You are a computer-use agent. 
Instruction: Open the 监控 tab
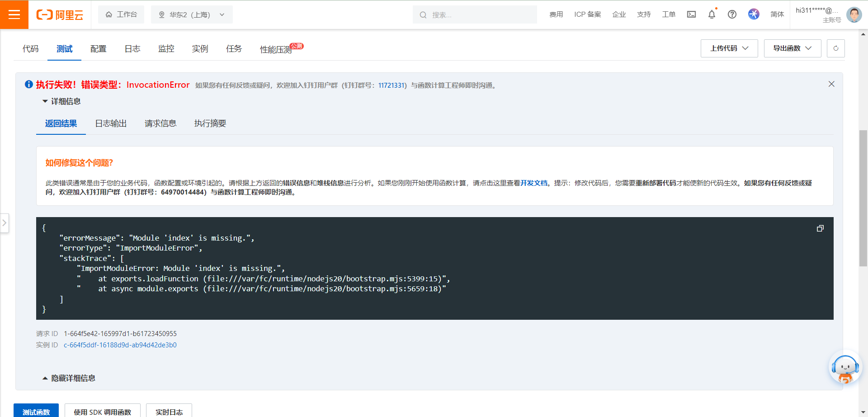pyautogui.click(x=166, y=49)
